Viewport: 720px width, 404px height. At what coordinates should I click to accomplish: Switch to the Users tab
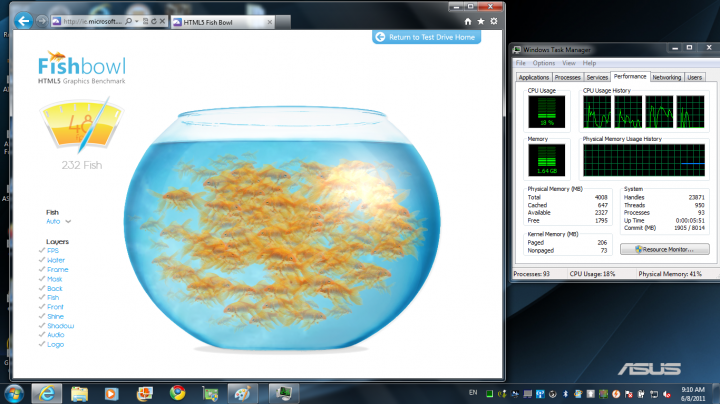point(694,77)
